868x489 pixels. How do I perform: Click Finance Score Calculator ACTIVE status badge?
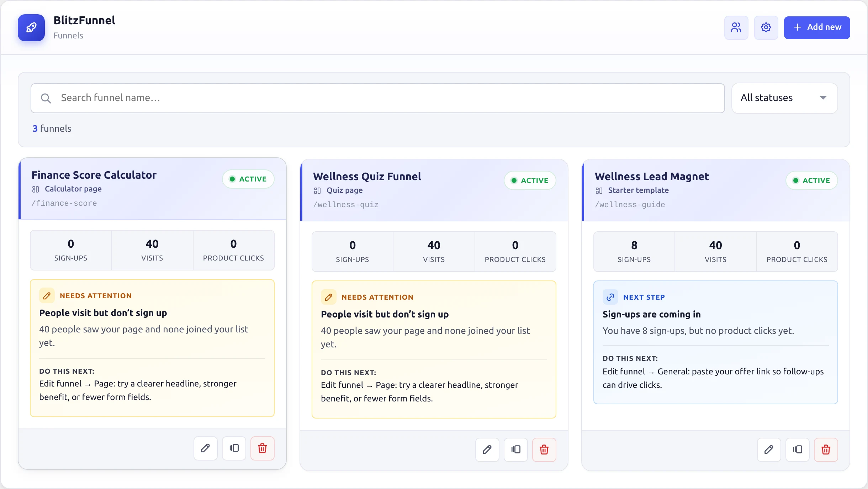click(x=248, y=179)
